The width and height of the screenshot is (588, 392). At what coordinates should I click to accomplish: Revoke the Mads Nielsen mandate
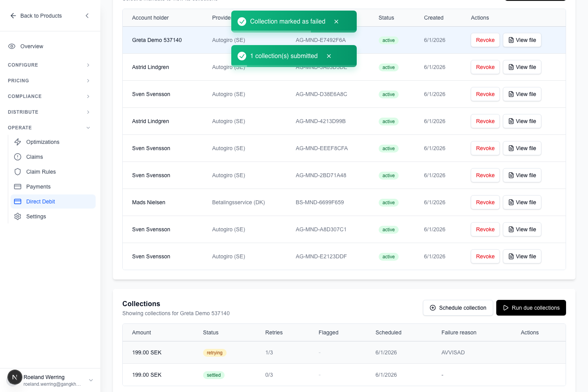(x=485, y=202)
